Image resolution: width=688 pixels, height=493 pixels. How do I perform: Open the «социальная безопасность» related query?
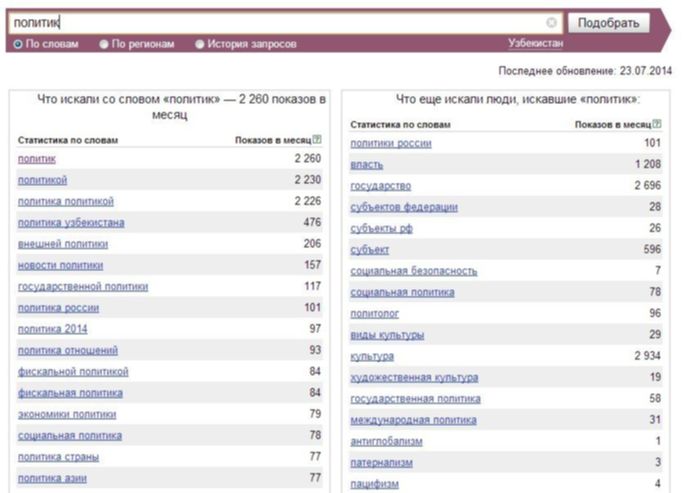pos(414,271)
